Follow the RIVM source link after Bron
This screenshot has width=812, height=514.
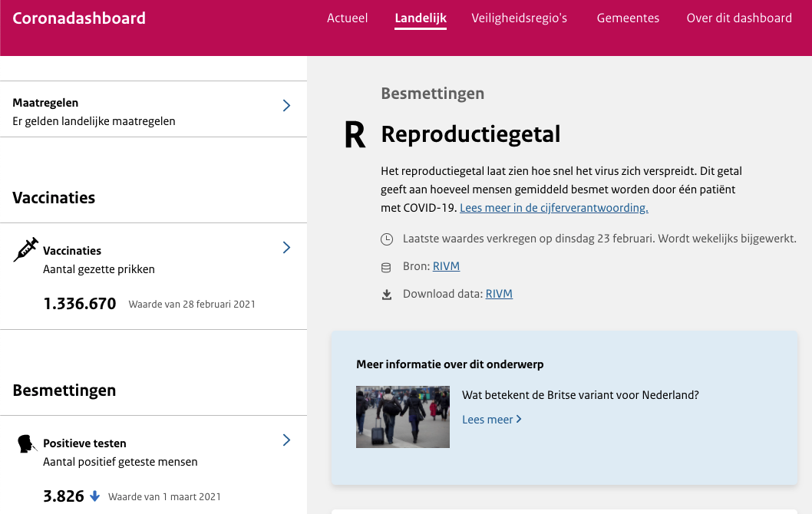coord(446,266)
